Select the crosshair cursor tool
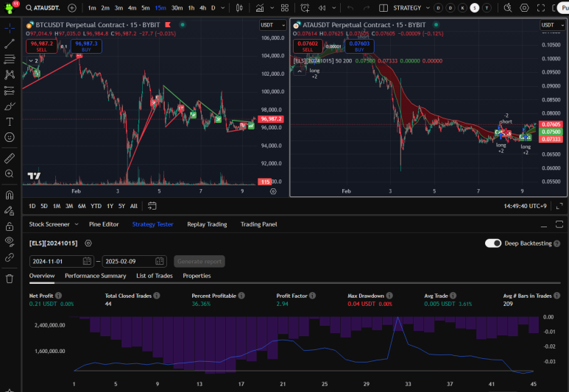569x392 pixels. [x=10, y=28]
